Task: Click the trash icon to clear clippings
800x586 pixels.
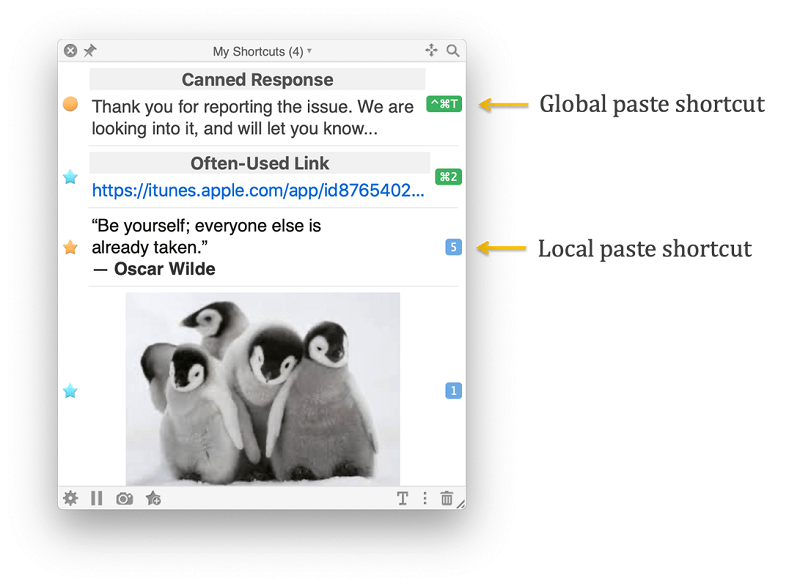Action: [446, 498]
